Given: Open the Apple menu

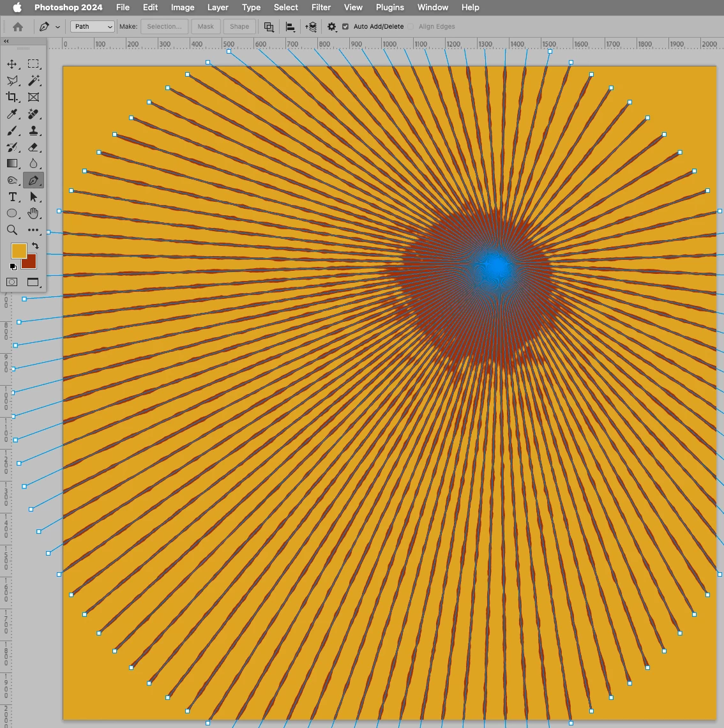Looking at the screenshot, I should [x=17, y=7].
